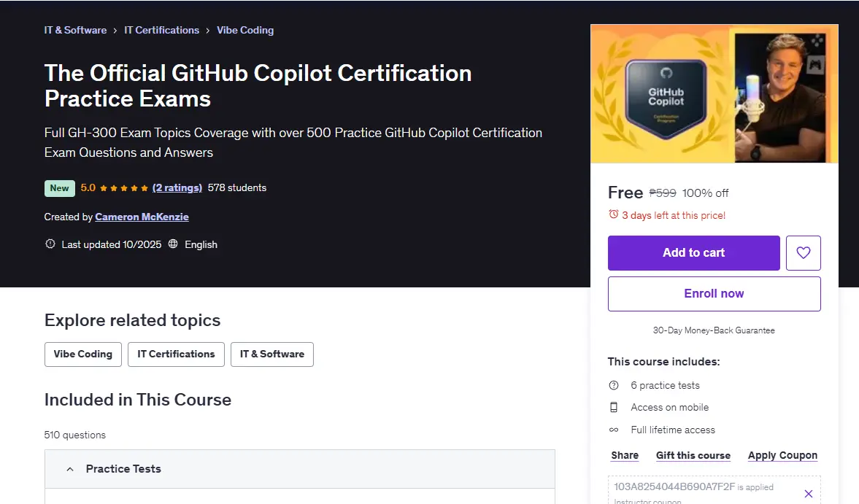Click the practice tests question mark icon
Screen dimensions: 859x504
click(x=614, y=385)
